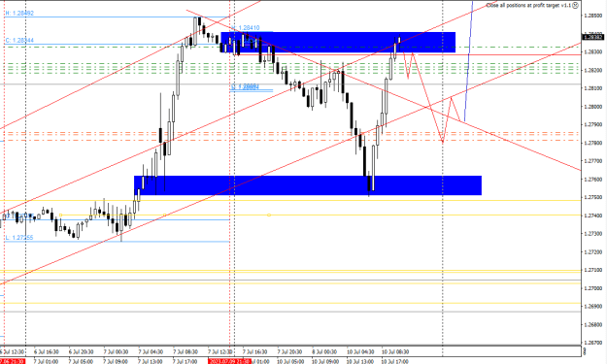Click the 1.26800 price axis value

593,324
